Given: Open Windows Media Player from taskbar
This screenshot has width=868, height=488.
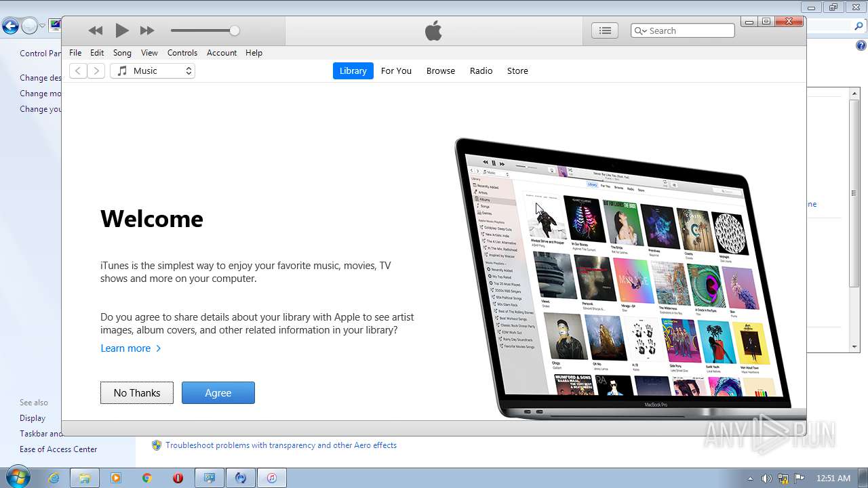Looking at the screenshot, I should pos(116,478).
